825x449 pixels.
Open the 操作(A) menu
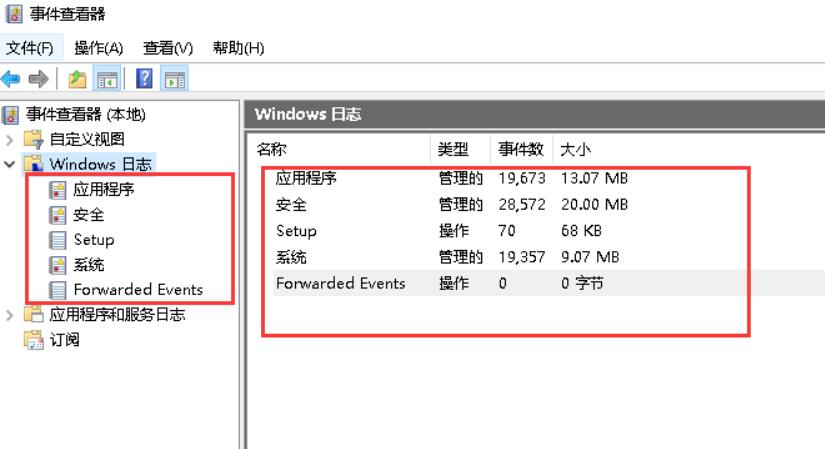click(x=98, y=48)
